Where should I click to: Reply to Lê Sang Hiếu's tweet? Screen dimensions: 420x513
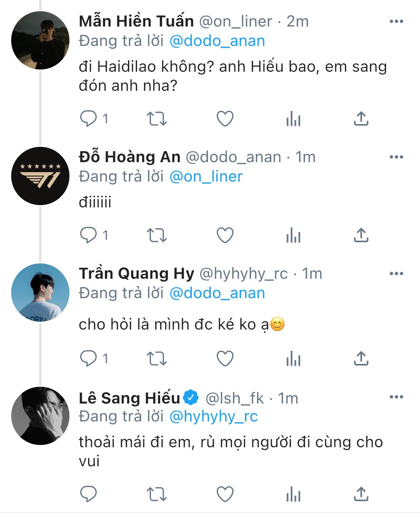[x=88, y=494]
